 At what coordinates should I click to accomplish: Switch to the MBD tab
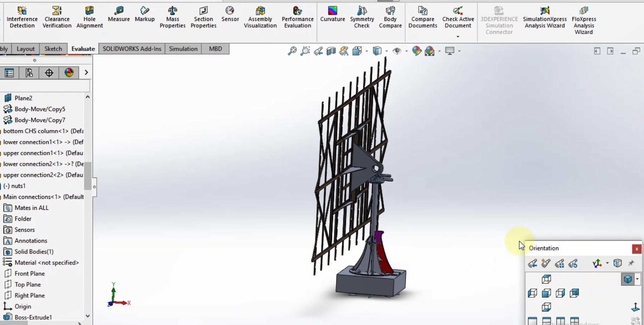215,49
